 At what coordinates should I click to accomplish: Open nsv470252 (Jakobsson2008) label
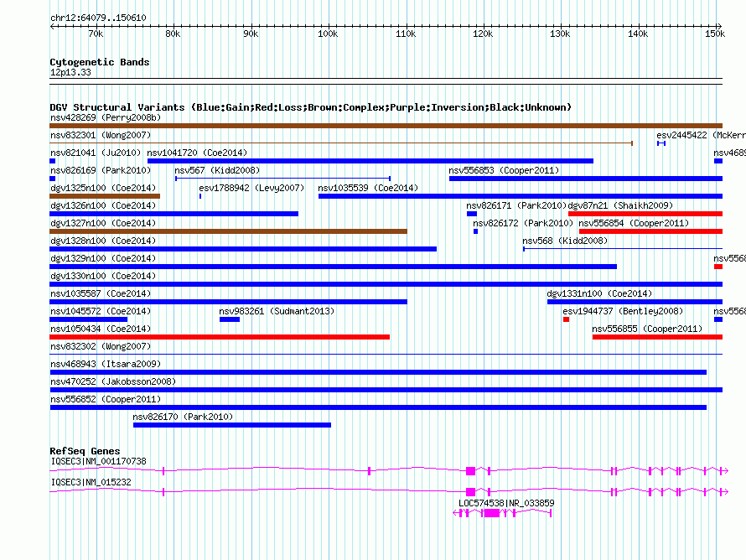pyautogui.click(x=113, y=381)
